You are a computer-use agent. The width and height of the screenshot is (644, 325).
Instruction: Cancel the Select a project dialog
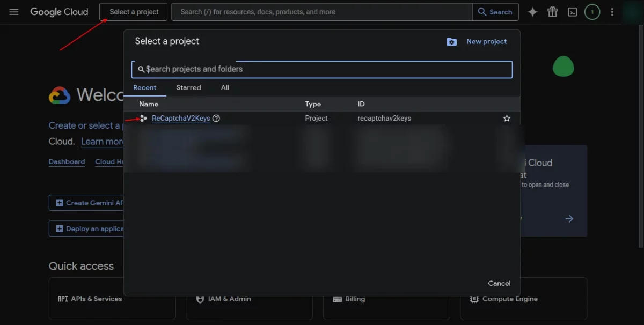[x=499, y=283]
